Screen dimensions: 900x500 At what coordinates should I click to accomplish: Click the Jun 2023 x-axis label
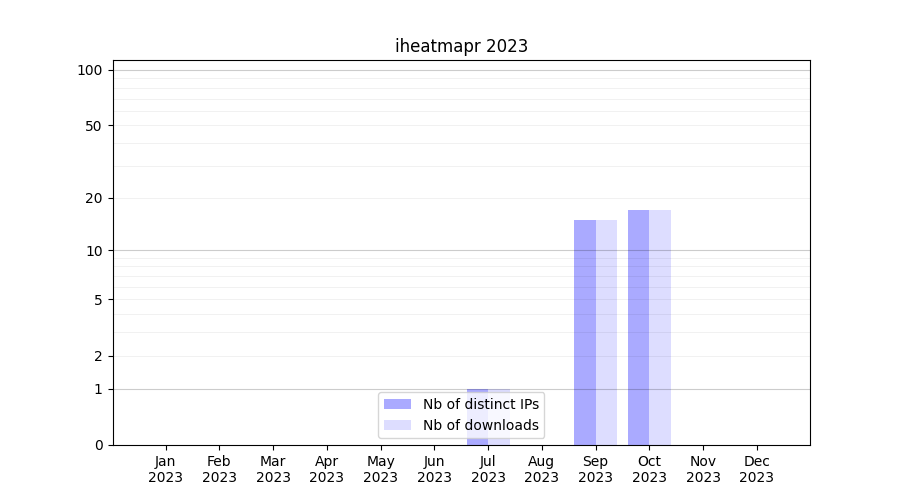pos(434,469)
